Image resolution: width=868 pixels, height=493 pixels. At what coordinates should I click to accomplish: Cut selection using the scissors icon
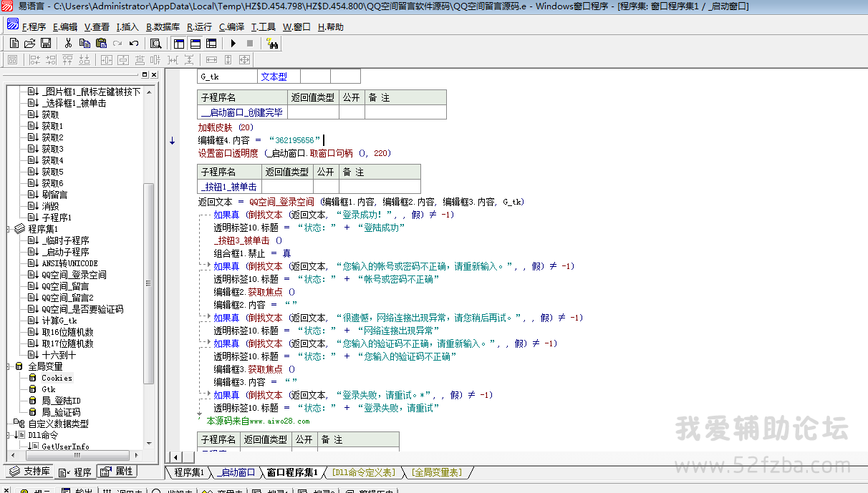68,43
